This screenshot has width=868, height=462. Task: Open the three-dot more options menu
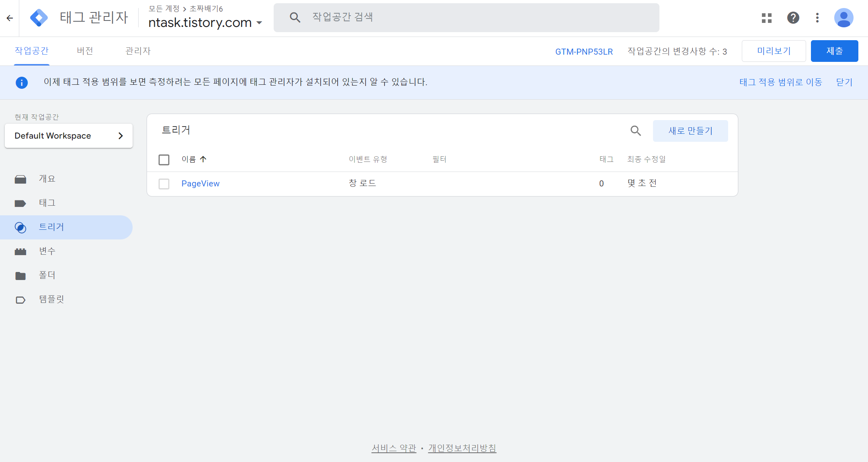coord(817,18)
